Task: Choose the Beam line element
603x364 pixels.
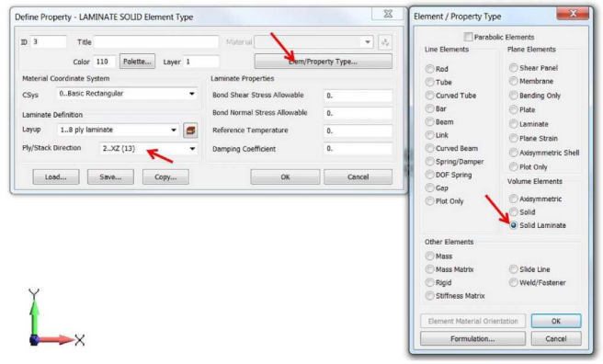Action: point(429,122)
